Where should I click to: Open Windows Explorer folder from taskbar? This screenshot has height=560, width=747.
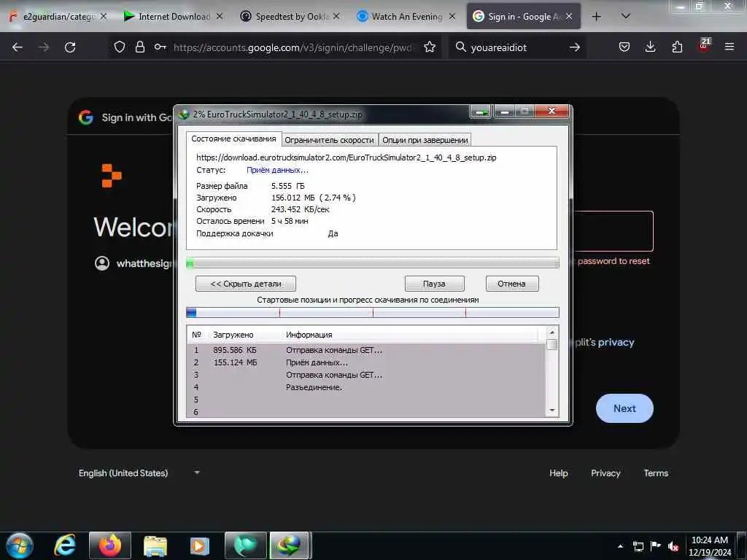(x=155, y=545)
